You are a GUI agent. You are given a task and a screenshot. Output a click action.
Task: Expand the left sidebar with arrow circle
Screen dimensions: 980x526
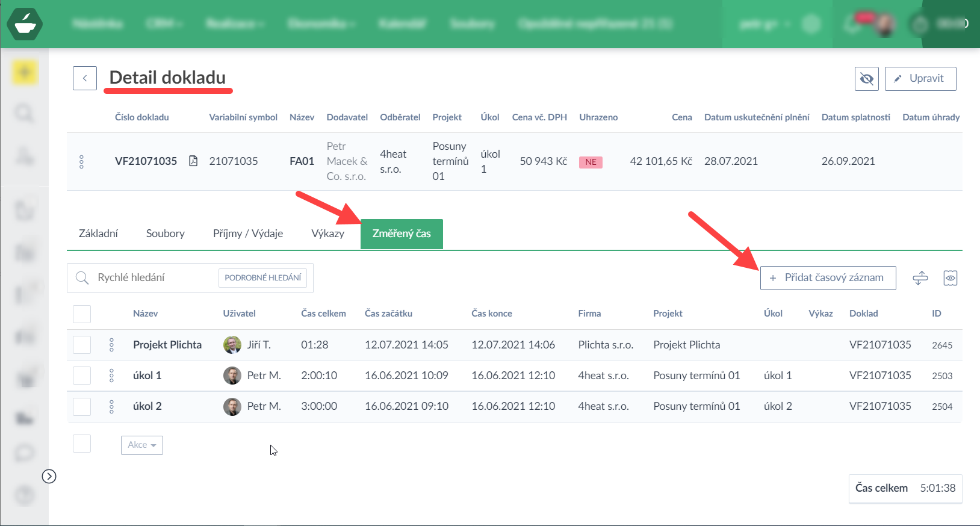pos(49,477)
